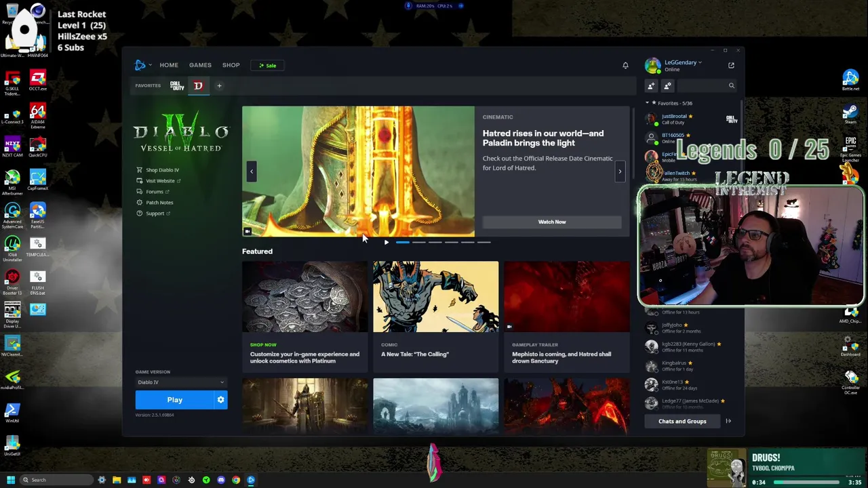
Task: Click the blue Play button
Action: 174,400
